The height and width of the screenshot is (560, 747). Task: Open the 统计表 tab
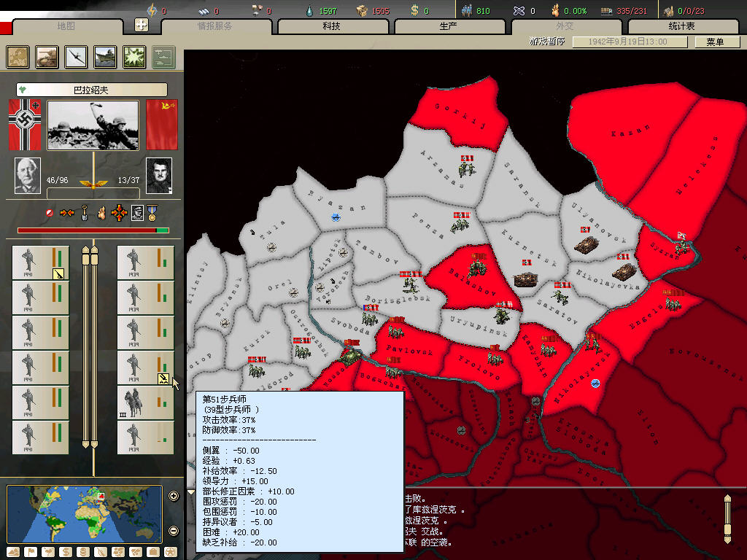click(x=682, y=26)
